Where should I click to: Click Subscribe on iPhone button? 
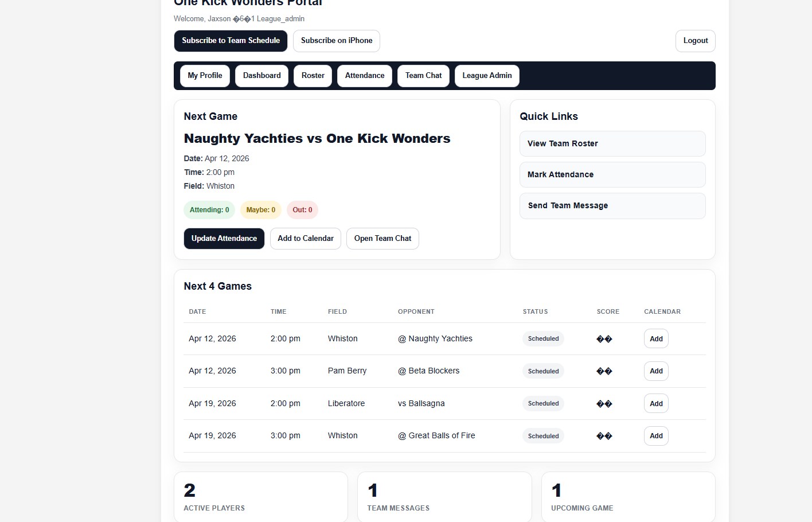point(336,41)
